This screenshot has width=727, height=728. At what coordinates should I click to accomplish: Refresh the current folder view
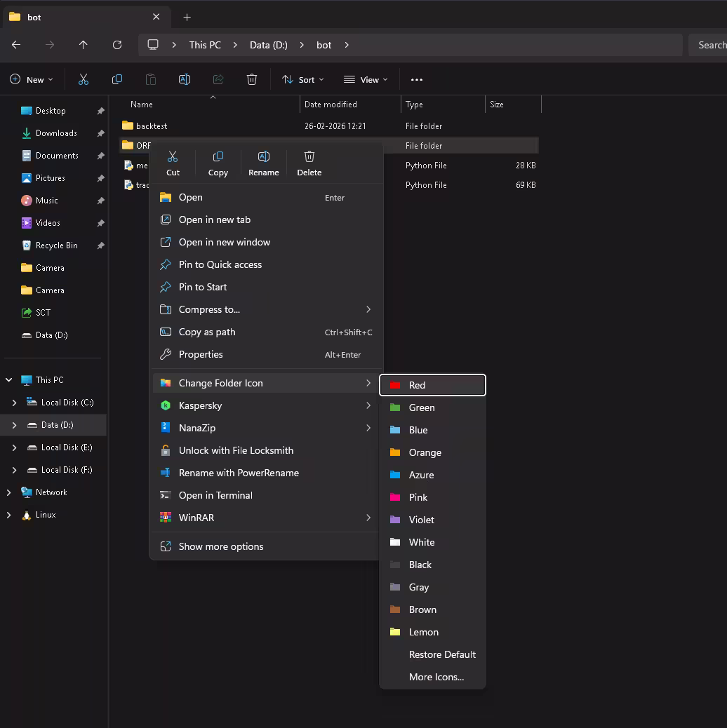point(117,45)
